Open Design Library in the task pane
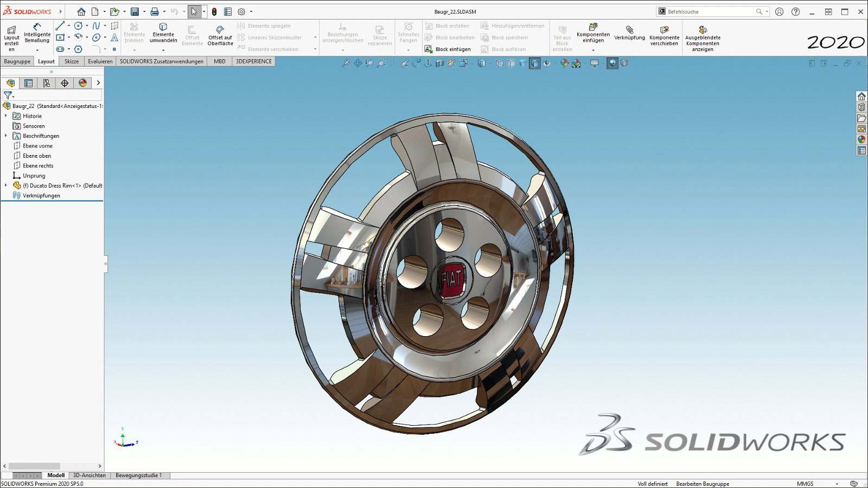This screenshot has height=488, width=868. (x=861, y=107)
